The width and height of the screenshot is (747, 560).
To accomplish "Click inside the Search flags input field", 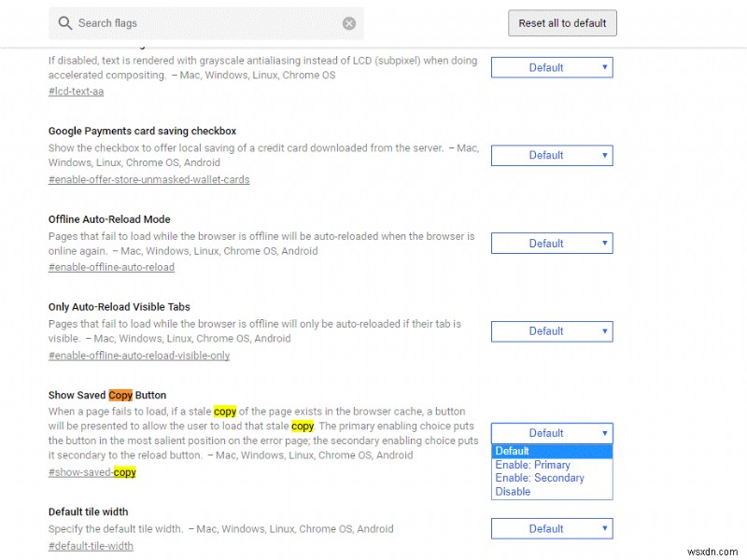I will coord(187,23).
